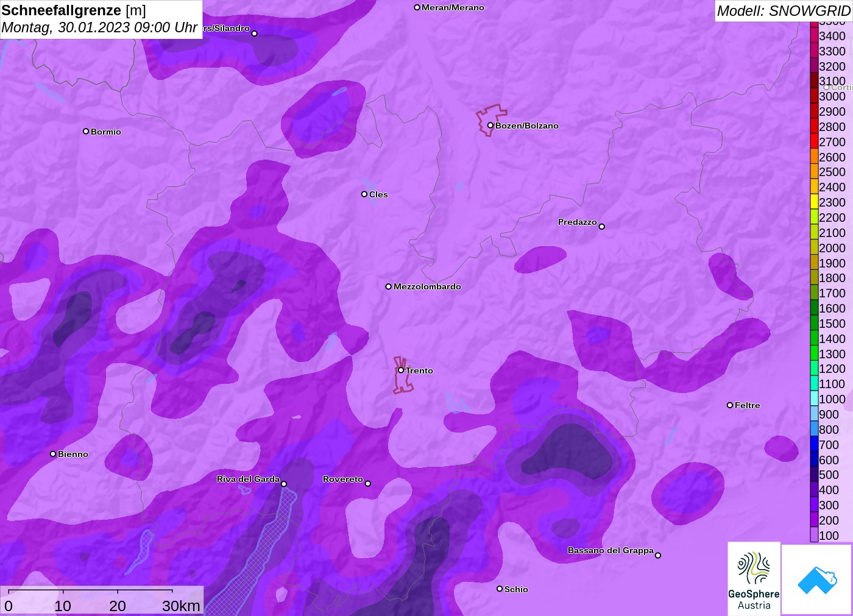Viewport: 853px width, 616px height.
Task: Click the Silandro marker dot
Action: 255,34
